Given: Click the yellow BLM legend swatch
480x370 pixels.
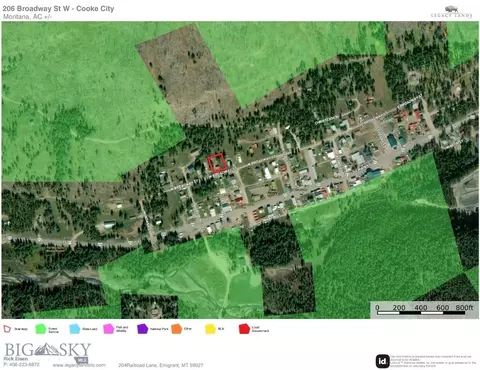Looking at the screenshot, I should [x=210, y=329].
